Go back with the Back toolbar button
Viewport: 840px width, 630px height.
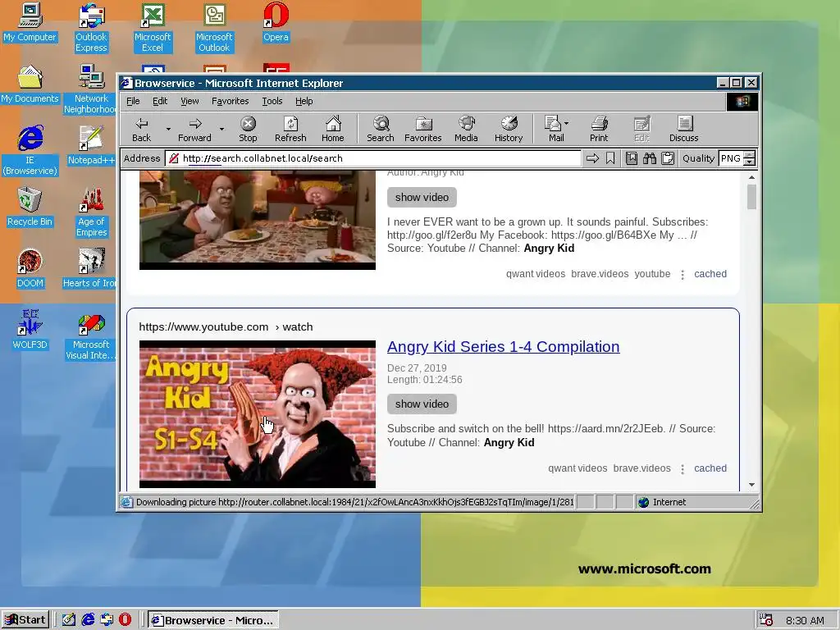point(141,130)
